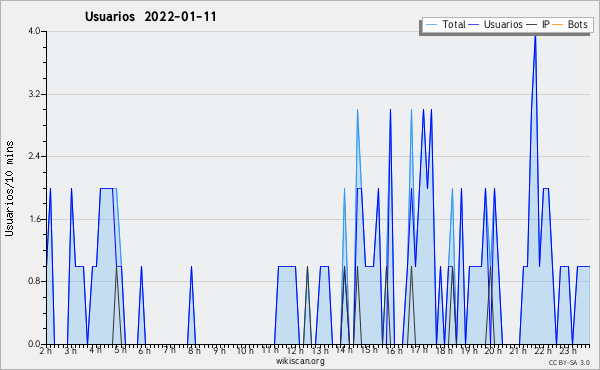Click the 20 h axis label
Screen dimensions: 600x370
pyautogui.click(x=493, y=350)
